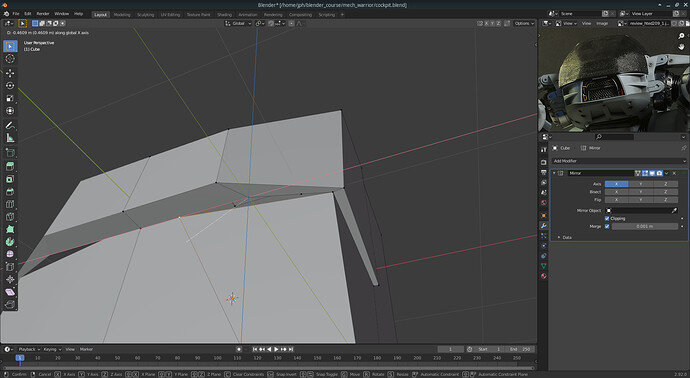Viewport: 690px width, 378px height.
Task: Expand the Data section
Action: pos(565,237)
